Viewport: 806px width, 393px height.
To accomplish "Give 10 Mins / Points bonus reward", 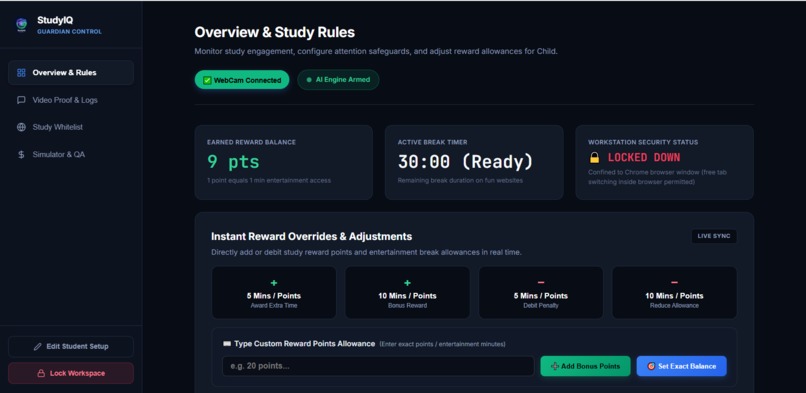I will click(407, 292).
